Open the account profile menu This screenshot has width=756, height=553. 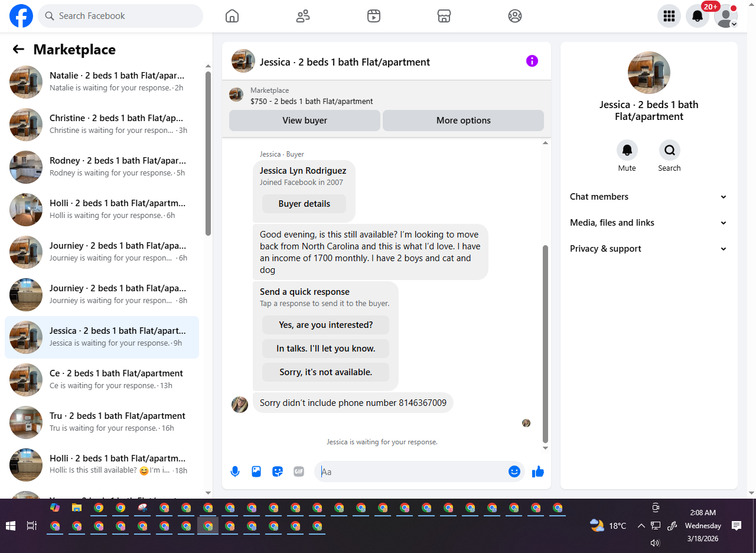coord(726,16)
